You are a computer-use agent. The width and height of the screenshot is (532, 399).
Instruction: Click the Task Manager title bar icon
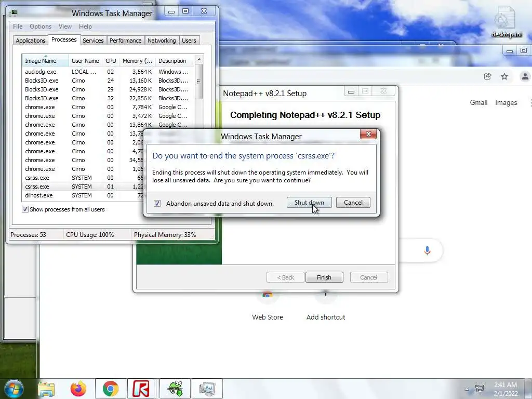pyautogui.click(x=14, y=13)
